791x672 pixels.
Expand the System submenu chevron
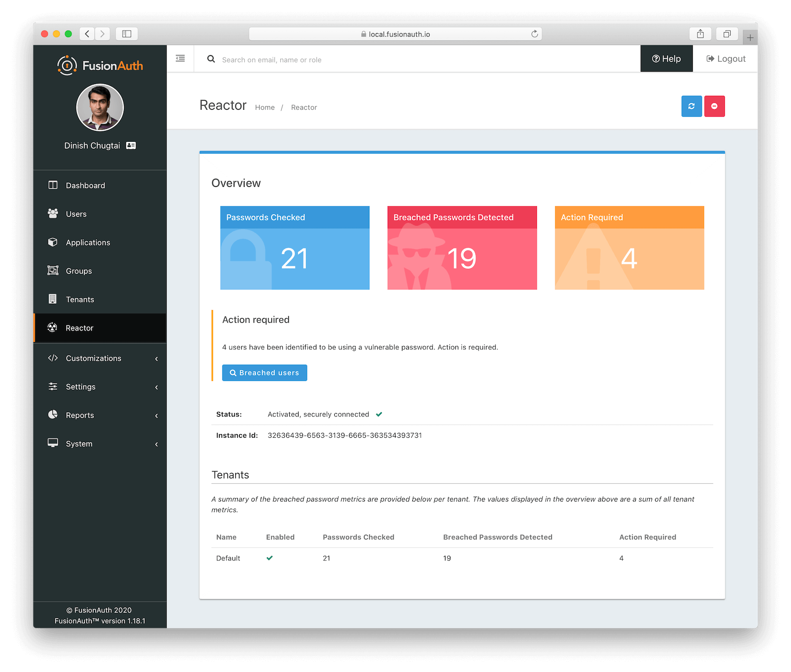[x=156, y=444]
